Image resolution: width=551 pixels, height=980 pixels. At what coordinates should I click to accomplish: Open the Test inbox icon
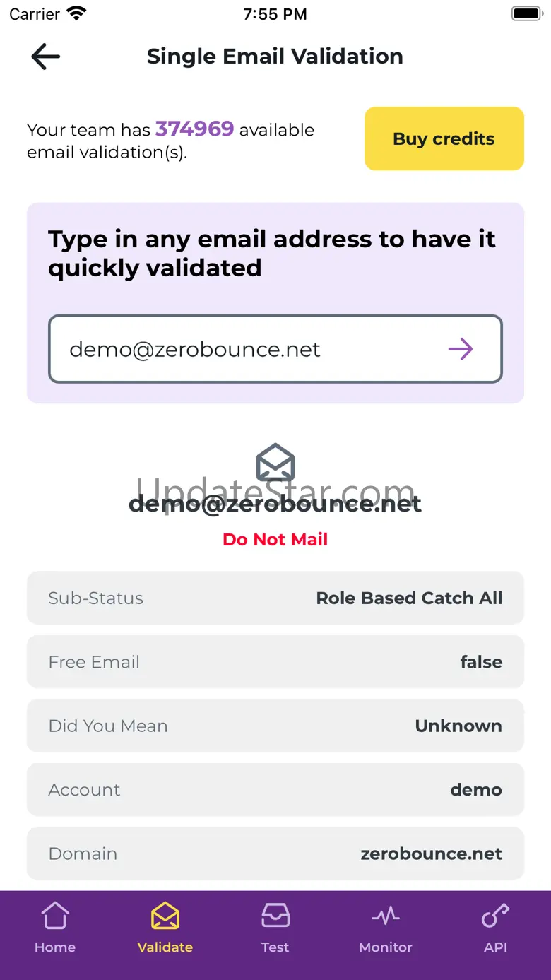point(275,916)
